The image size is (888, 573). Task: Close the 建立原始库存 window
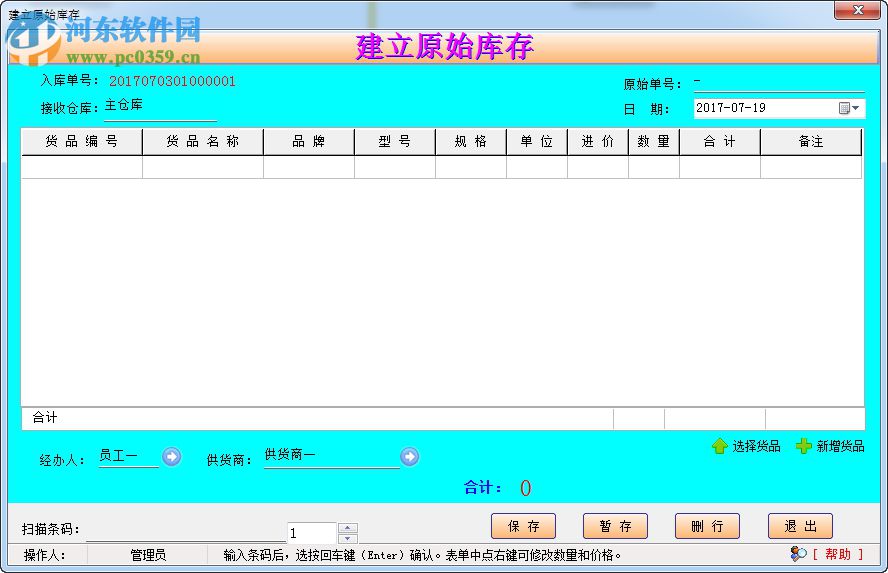857,10
